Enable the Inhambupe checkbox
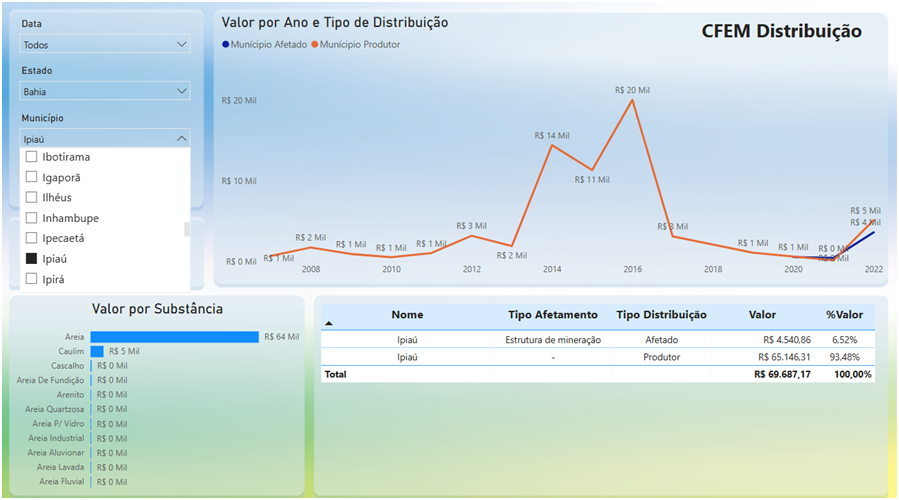Viewport: 899px width, 500px height. click(x=32, y=218)
